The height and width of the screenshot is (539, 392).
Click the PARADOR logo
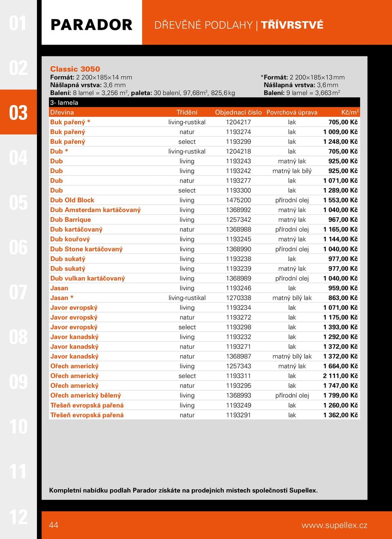click(x=91, y=24)
